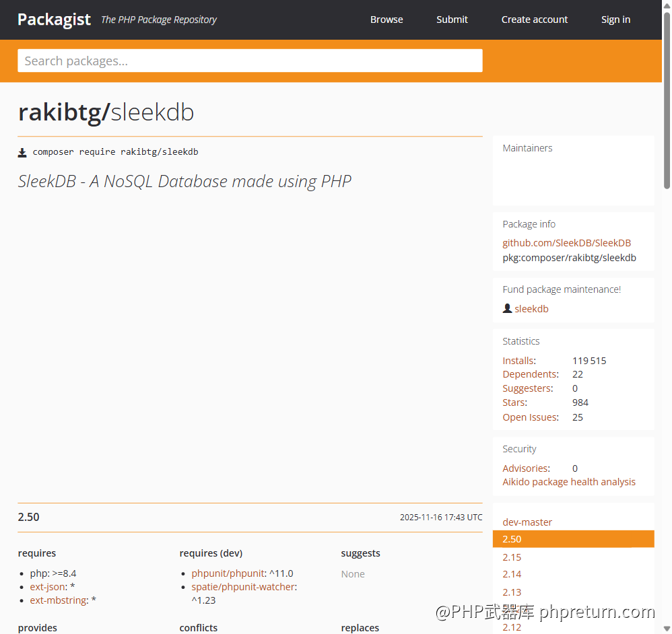Select the dev-master version
The width and height of the screenshot is (672, 634).
pyautogui.click(x=527, y=522)
